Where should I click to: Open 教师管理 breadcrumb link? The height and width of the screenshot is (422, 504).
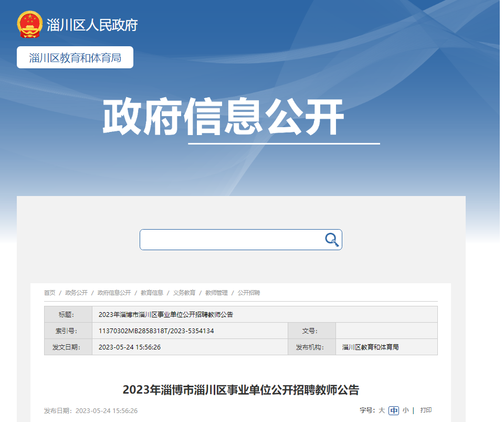point(216,293)
